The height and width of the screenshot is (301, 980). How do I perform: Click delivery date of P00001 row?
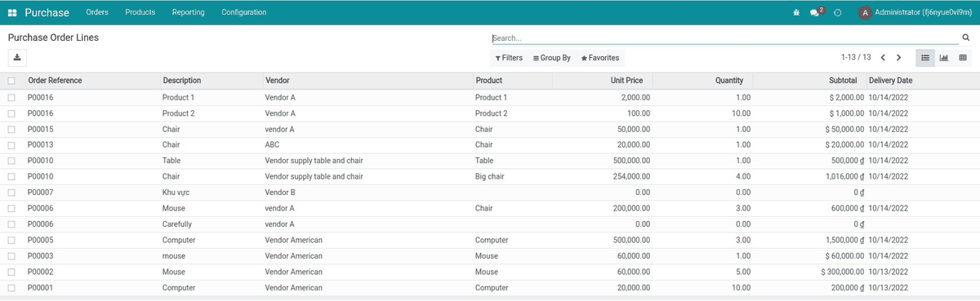click(889, 288)
